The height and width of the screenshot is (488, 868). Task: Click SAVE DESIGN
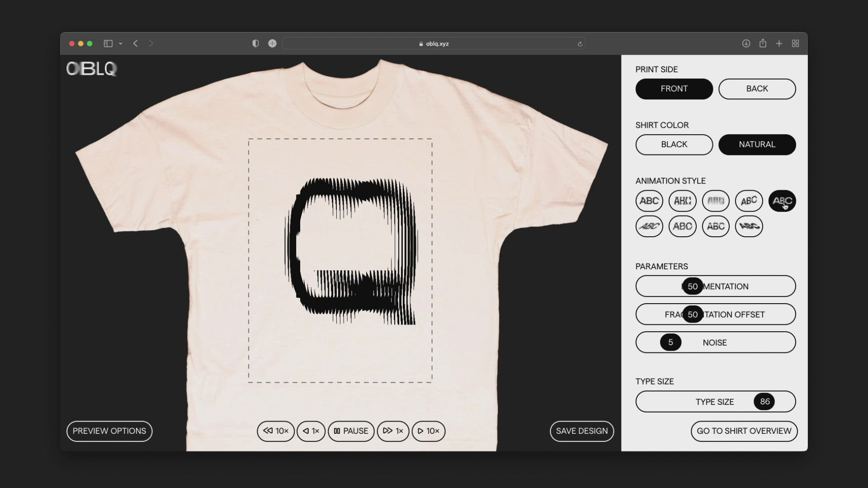582,431
